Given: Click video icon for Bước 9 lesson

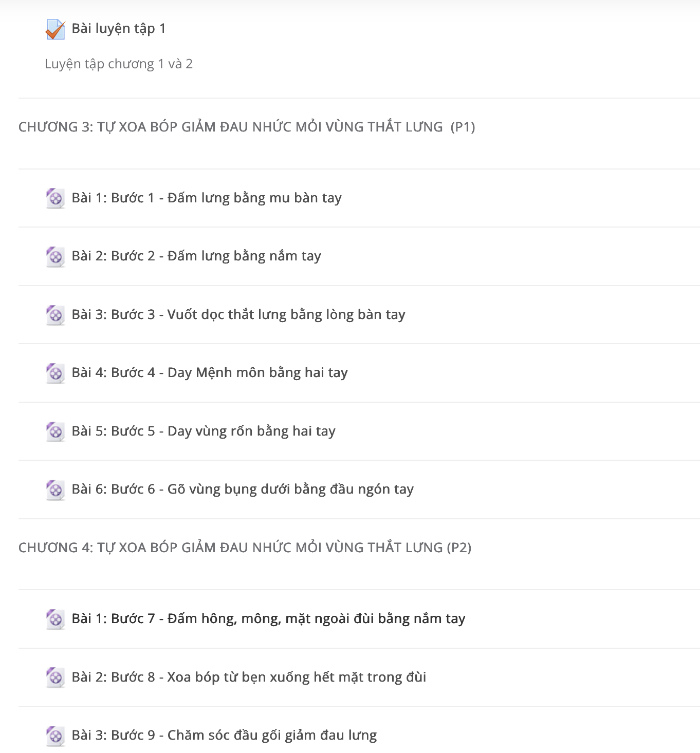Looking at the screenshot, I should click(55, 736).
